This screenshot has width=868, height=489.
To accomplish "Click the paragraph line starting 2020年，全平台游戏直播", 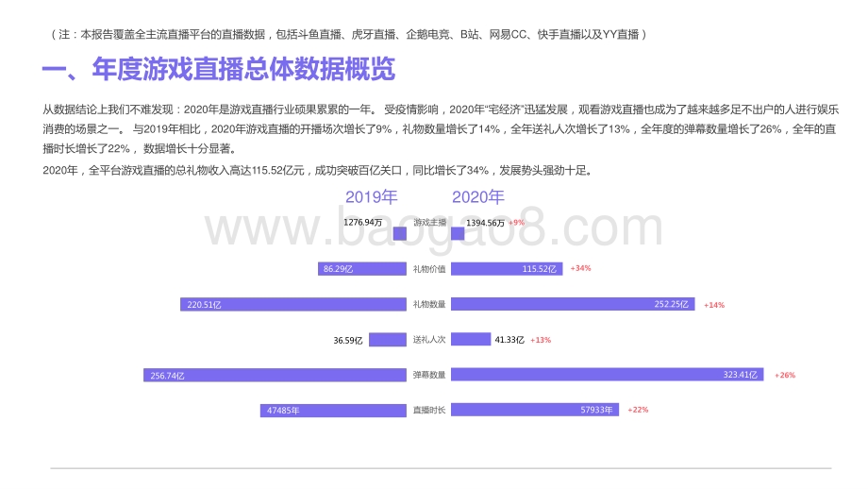I will point(319,170).
